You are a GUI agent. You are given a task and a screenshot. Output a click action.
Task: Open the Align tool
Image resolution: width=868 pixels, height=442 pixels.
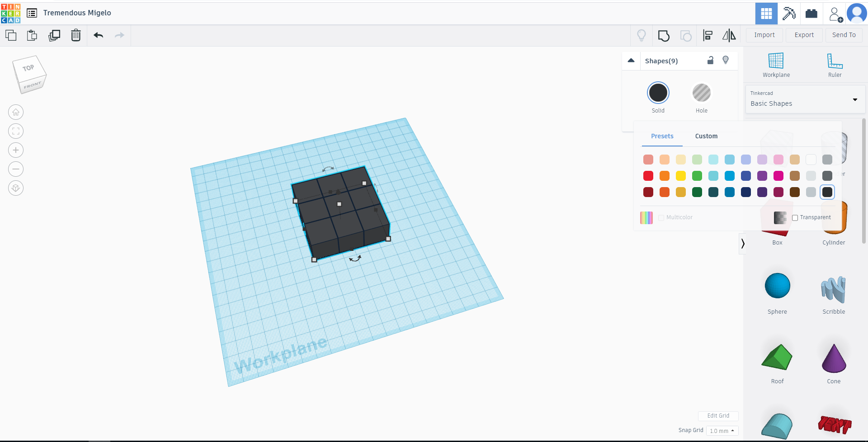(708, 35)
